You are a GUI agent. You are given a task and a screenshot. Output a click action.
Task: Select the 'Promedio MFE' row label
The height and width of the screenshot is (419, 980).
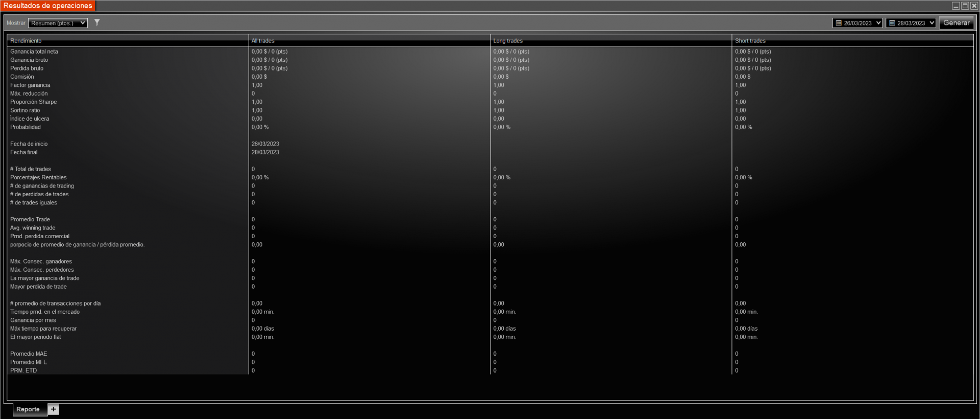pyautogui.click(x=29, y=362)
